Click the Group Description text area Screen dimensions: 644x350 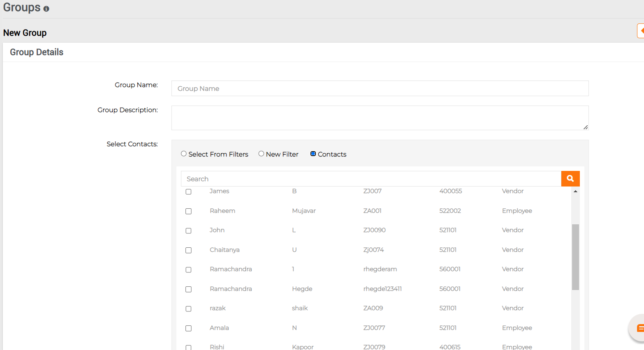380,118
